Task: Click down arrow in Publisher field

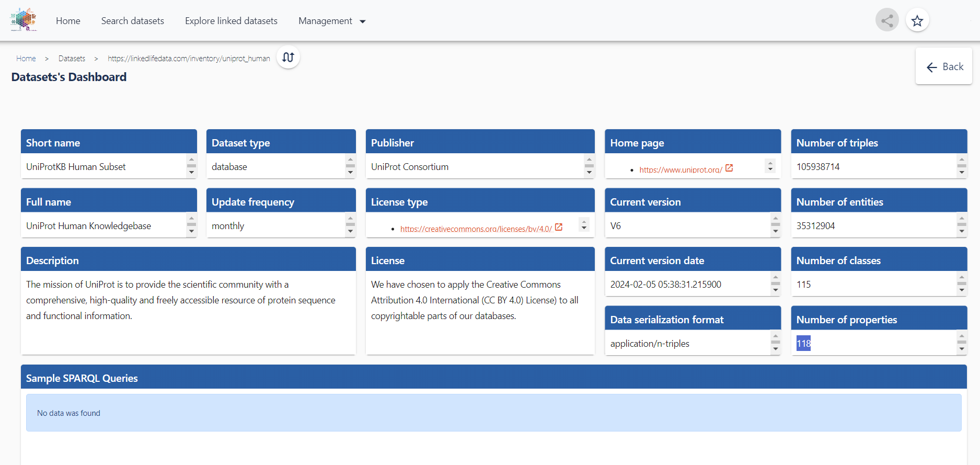Action: (x=589, y=173)
